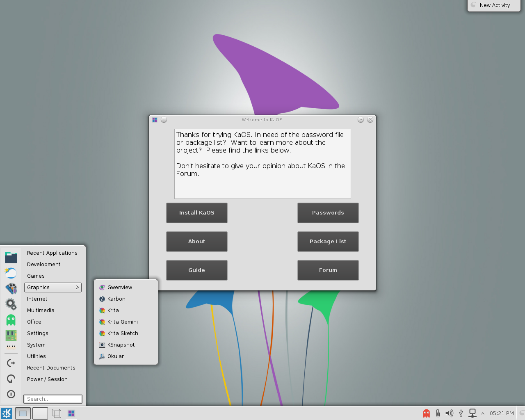Launch Krita Gemini from the Graphics submenu
The height and width of the screenshot is (420, 525).
[126, 322]
